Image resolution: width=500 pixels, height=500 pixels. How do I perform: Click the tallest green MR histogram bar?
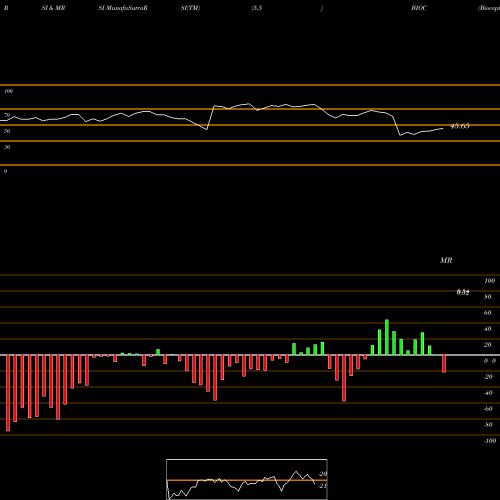[x=387, y=337]
